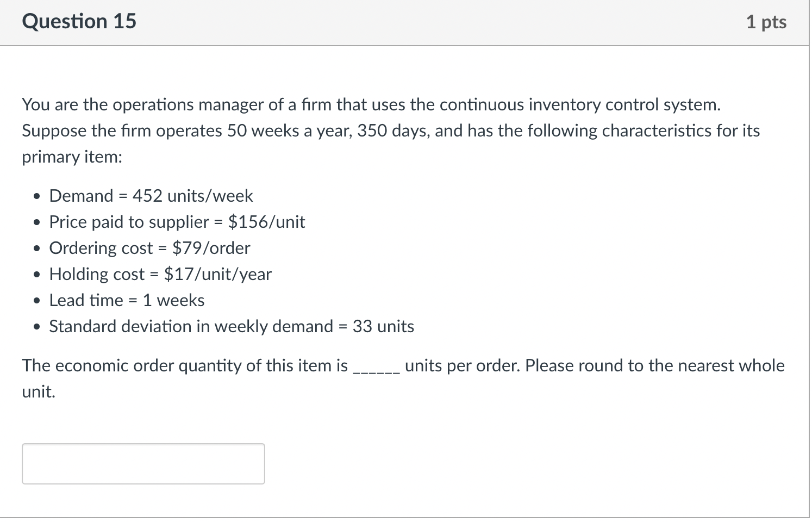
Task: Select the "$79/order" value
Action: (211, 248)
